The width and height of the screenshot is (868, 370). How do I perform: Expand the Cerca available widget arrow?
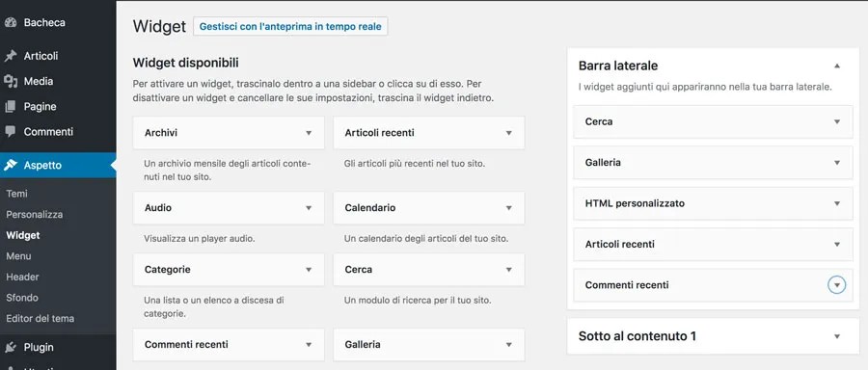(x=508, y=270)
